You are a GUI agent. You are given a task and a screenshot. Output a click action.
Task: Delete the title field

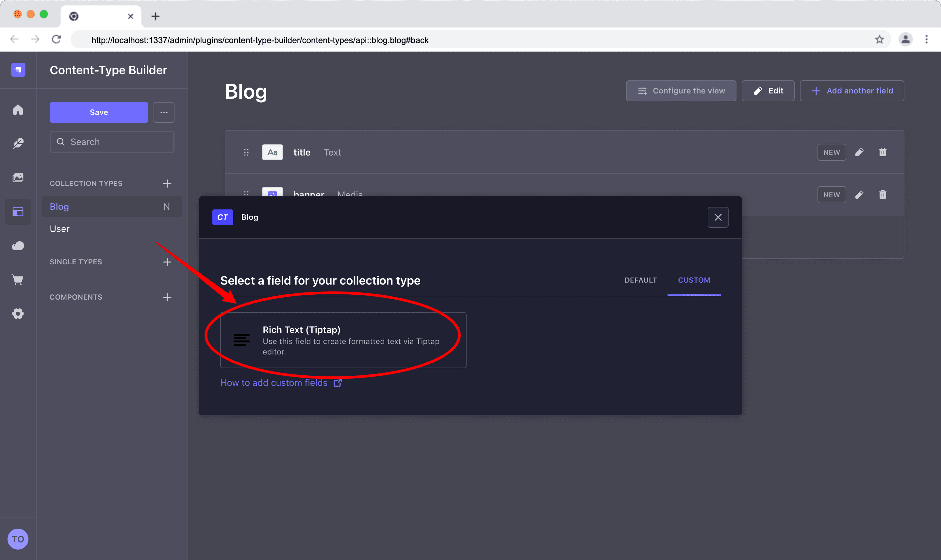pyautogui.click(x=883, y=152)
